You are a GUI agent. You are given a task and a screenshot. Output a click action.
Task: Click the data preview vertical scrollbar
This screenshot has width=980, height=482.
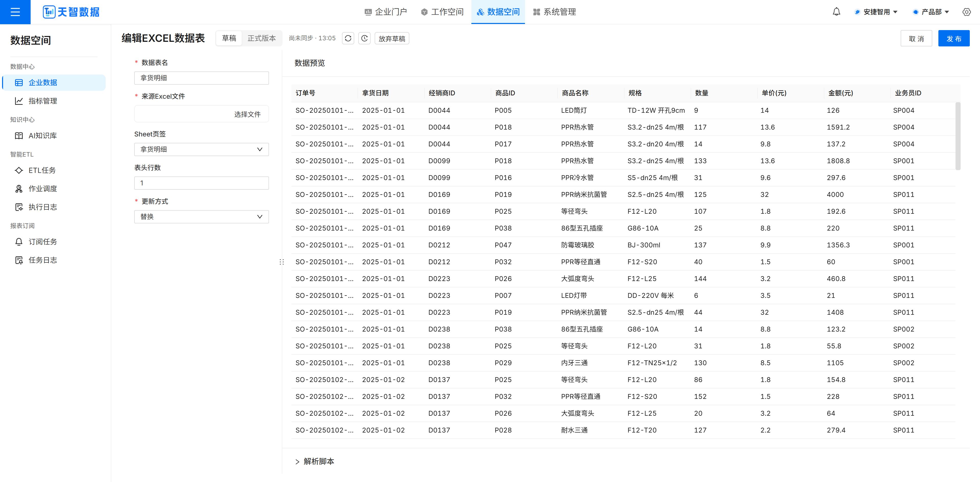click(x=958, y=136)
